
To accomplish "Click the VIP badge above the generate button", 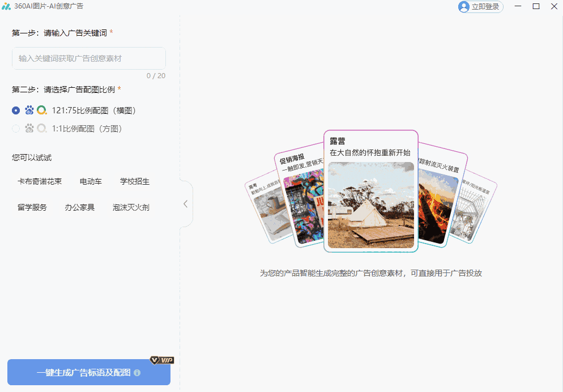I will pyautogui.click(x=163, y=360).
